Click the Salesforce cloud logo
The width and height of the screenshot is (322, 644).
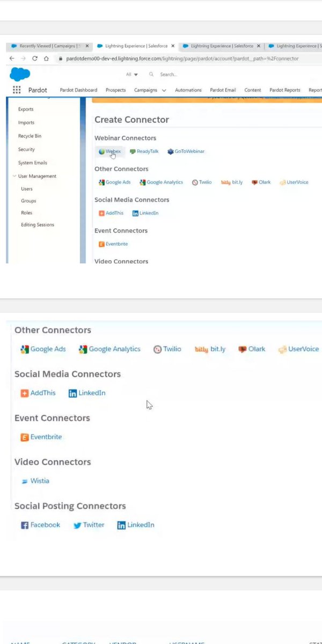coord(20,75)
